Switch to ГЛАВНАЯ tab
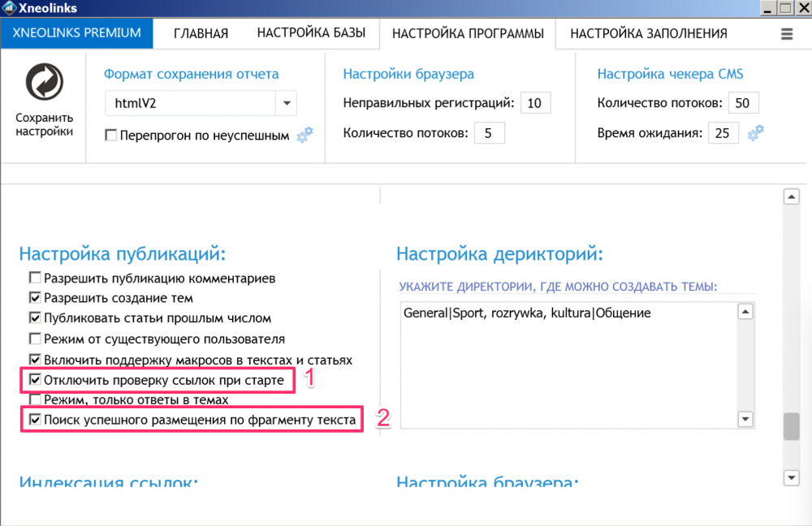Viewport: 812px width, 526px height. [201, 33]
